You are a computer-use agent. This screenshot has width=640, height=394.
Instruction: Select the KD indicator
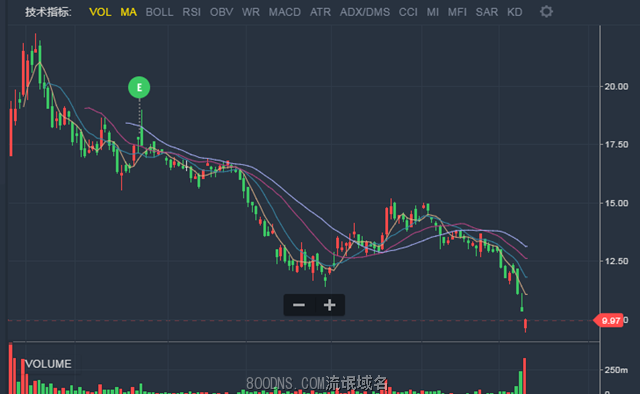(515, 12)
